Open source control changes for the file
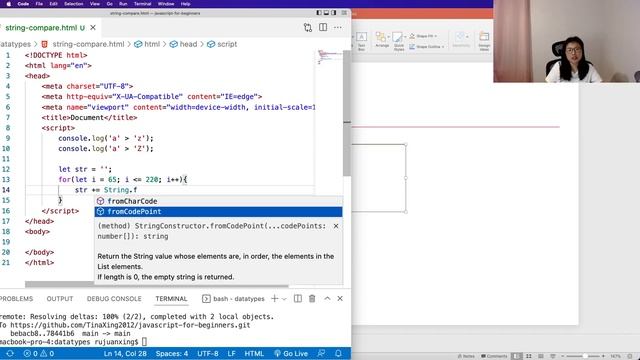Image resolution: width=640 pixels, height=360 pixels. click(308, 27)
